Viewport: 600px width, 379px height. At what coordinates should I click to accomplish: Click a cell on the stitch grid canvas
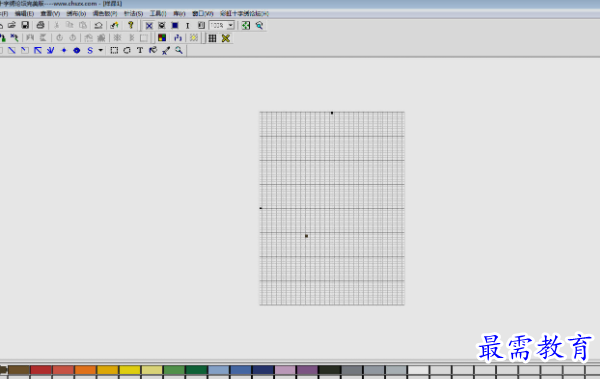pos(332,208)
